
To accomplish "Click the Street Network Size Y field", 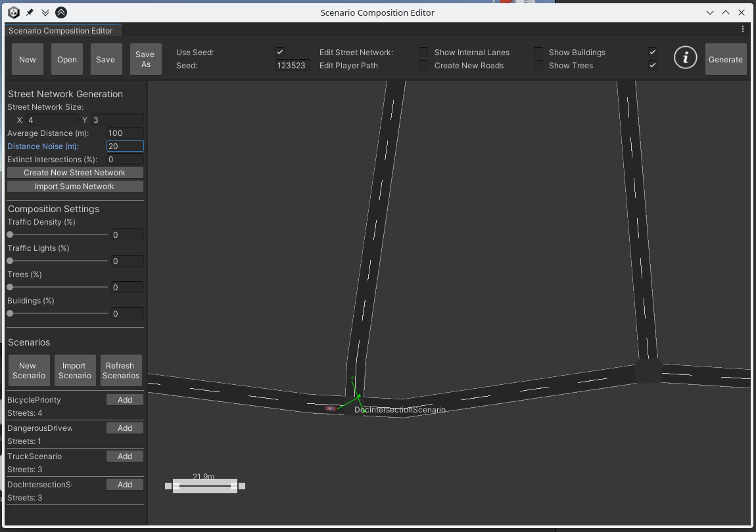I will click(118, 120).
